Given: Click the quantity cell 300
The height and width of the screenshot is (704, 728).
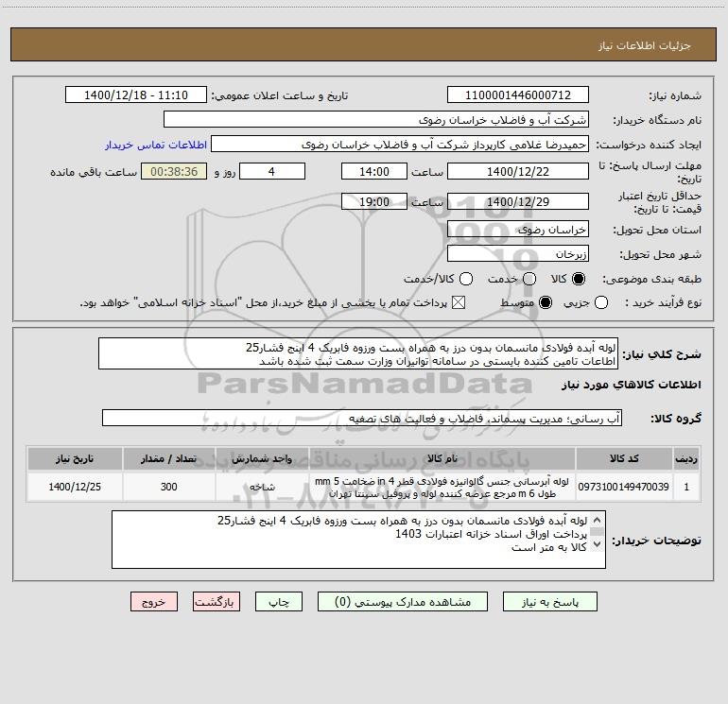Looking at the screenshot, I should coord(168,487).
